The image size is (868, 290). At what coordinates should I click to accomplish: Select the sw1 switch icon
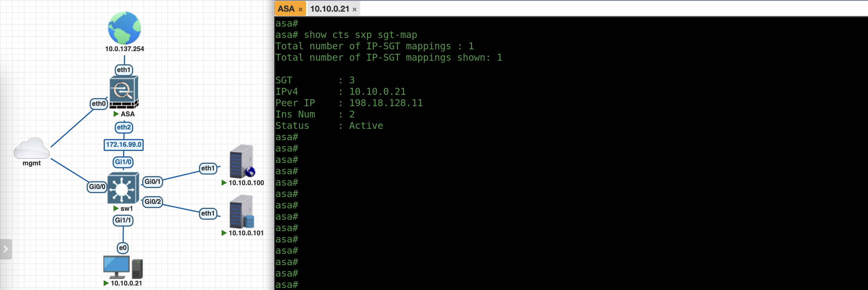[123, 188]
